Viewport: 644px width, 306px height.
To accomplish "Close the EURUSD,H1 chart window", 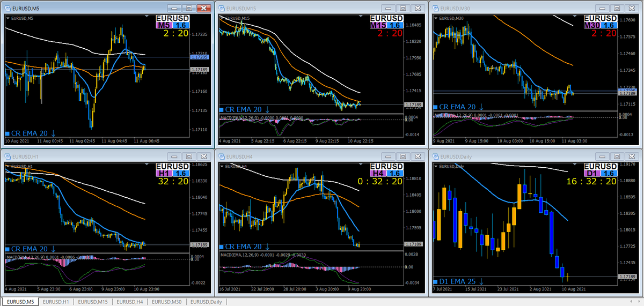I will (x=203, y=156).
